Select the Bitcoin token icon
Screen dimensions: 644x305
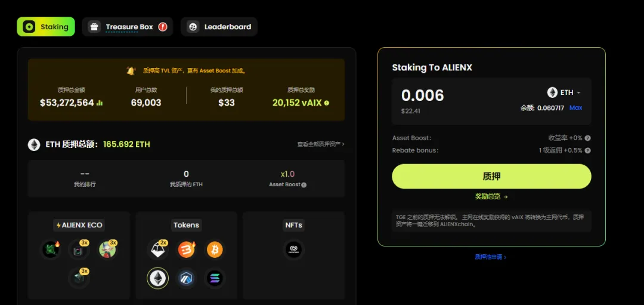(x=215, y=249)
